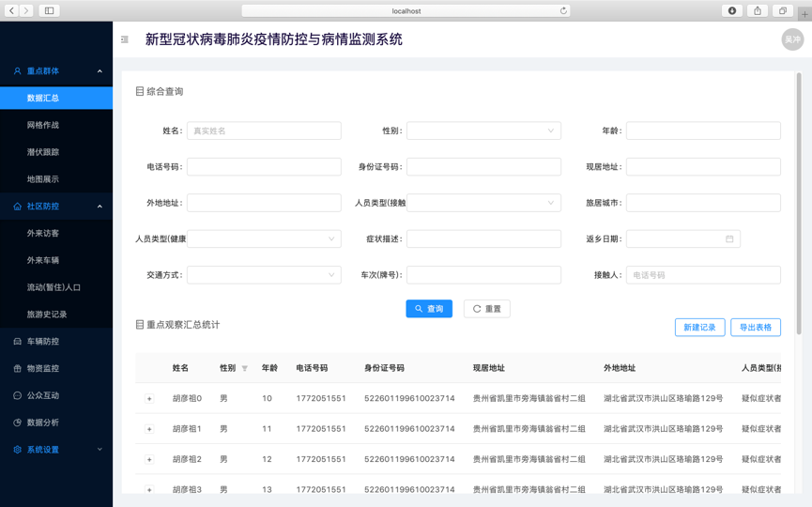Screen dimensions: 812x507
Task: Toggle the browser sidebar button
Action: click(49, 10)
